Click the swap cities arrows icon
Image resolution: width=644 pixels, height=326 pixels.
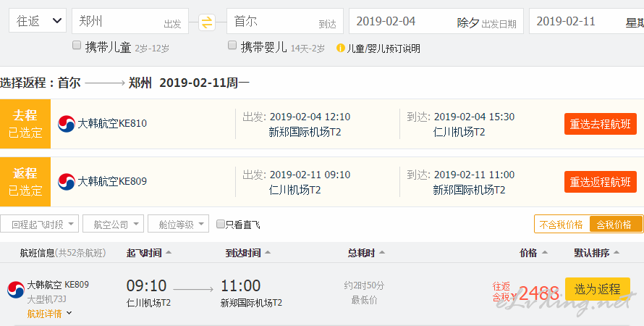click(207, 22)
